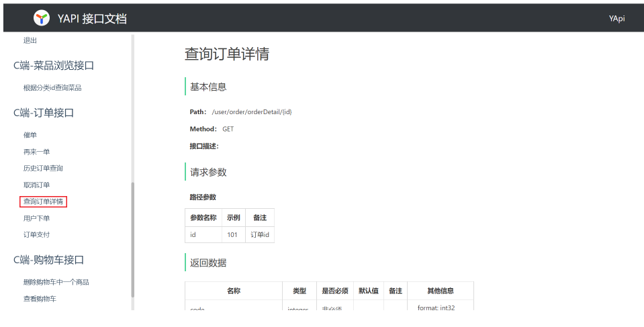Select the C端-购物车接口 section heading
Screen dimensions: 644x327
48,260
